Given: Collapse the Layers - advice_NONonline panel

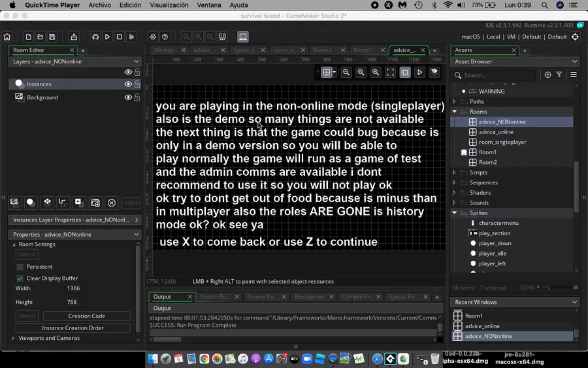Looking at the screenshot, I should tap(136, 61).
